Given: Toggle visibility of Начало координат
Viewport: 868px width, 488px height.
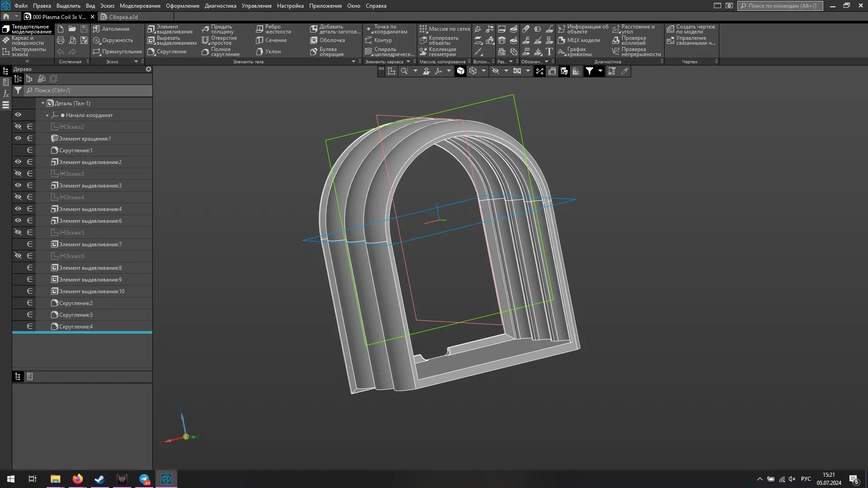Looking at the screenshot, I should coord(18,115).
